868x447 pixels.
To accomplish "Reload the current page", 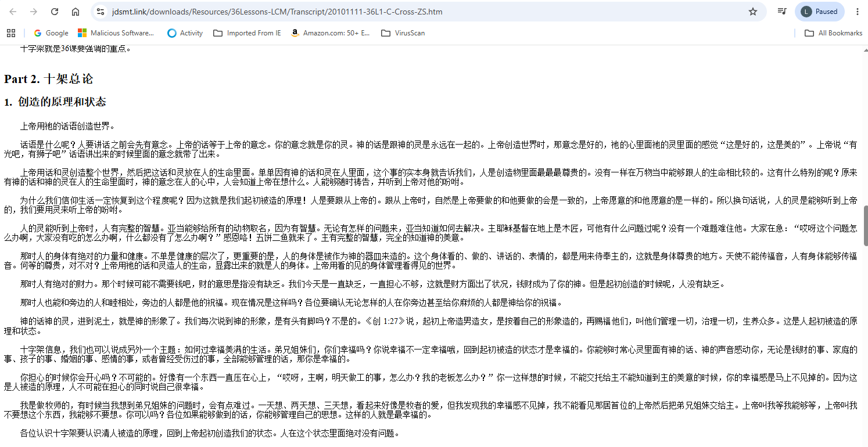I will (55, 12).
